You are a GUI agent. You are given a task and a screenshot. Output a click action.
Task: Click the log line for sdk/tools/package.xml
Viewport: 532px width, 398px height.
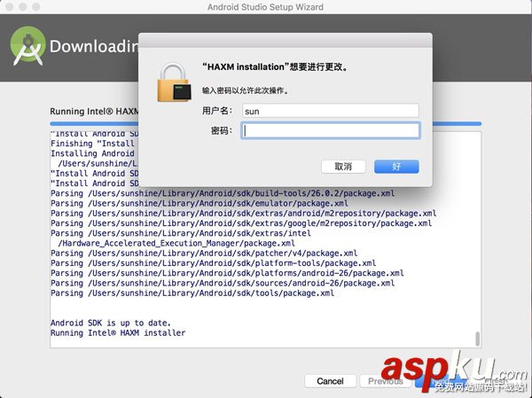coord(192,293)
